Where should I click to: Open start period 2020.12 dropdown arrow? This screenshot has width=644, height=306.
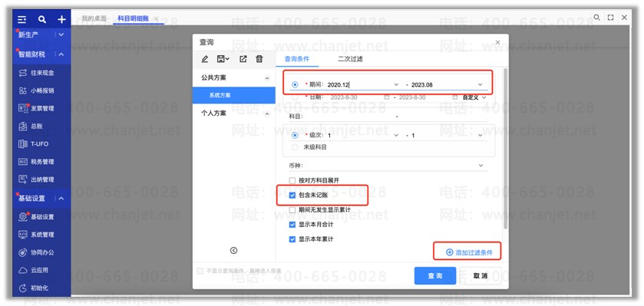click(396, 84)
